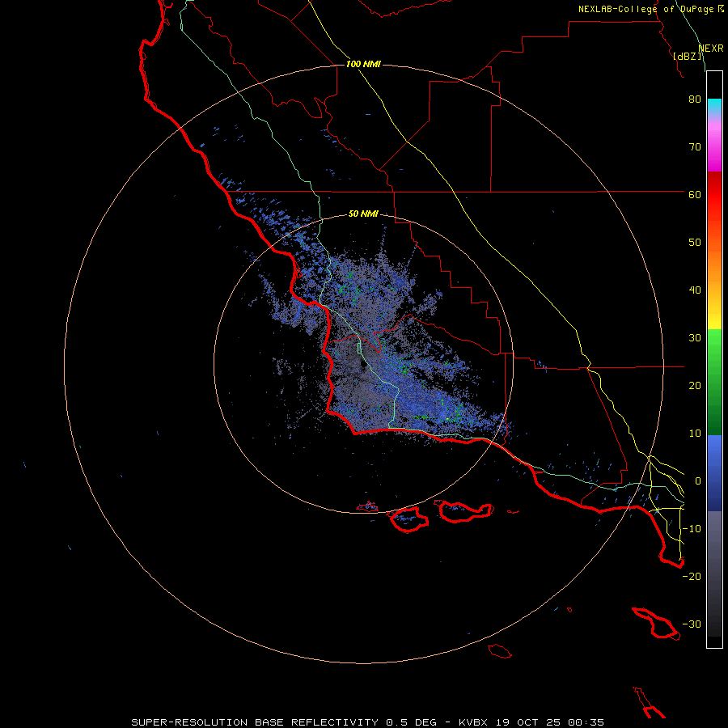Click the '[dBZ]' unit label
The height and width of the screenshot is (728, 728).
pyautogui.click(x=688, y=57)
